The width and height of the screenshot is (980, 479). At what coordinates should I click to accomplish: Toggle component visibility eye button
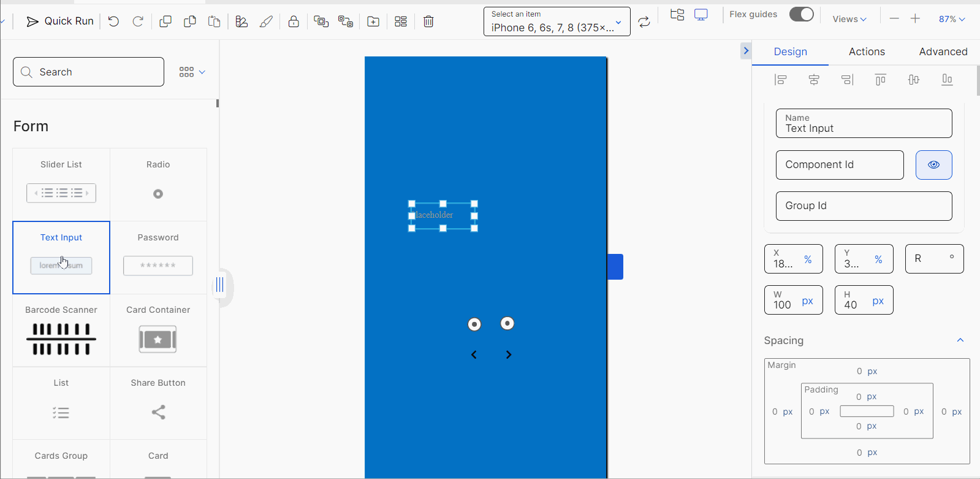(x=933, y=165)
